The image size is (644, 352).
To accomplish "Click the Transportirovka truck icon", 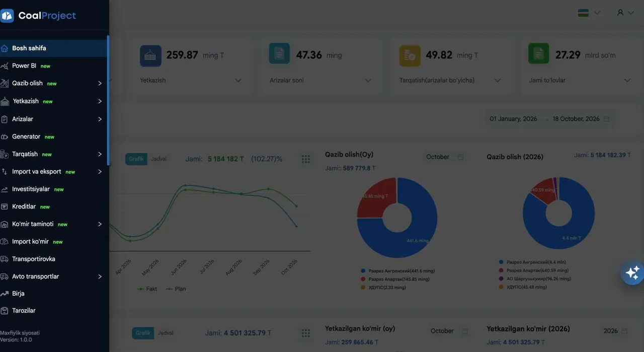I will 5,259.
